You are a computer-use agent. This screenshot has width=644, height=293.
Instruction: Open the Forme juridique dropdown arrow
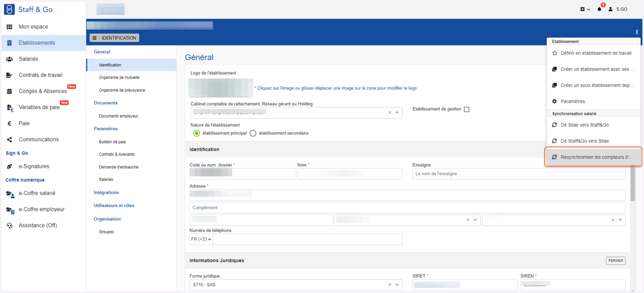(x=397, y=285)
